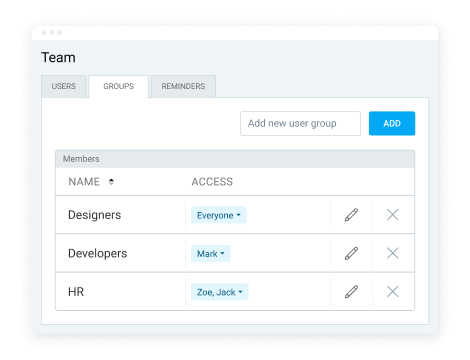Edit the HR group with pencil icon
The width and height of the screenshot is (470, 360).
(351, 292)
